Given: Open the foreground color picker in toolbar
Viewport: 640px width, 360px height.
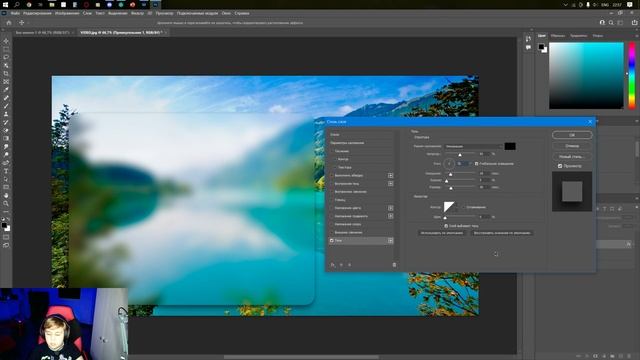Looking at the screenshot, I should point(4,225).
